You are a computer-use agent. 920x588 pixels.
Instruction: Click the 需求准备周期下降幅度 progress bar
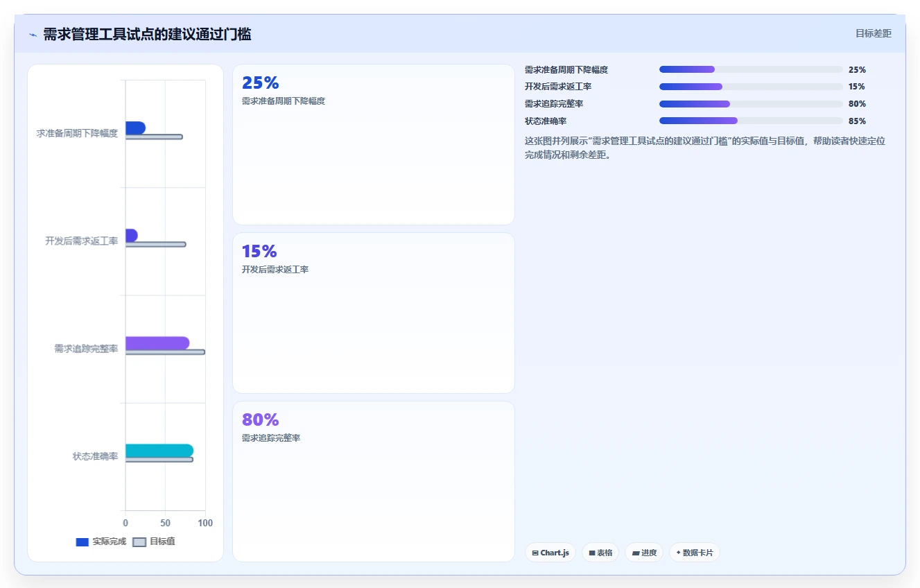[x=751, y=69]
